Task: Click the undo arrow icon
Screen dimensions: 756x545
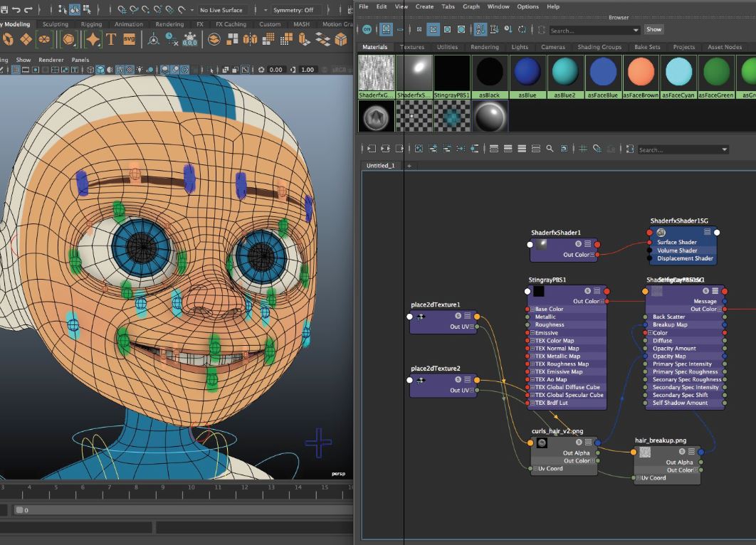Action: [16, 10]
